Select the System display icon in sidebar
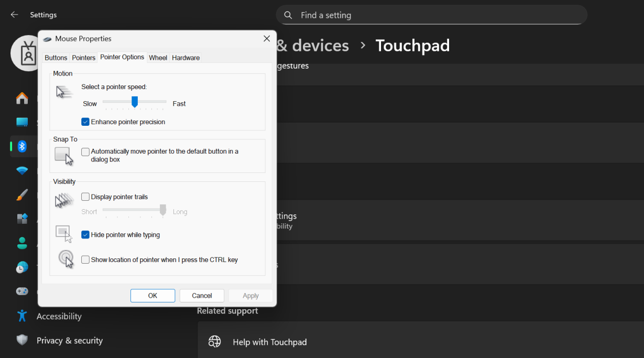 click(22, 122)
